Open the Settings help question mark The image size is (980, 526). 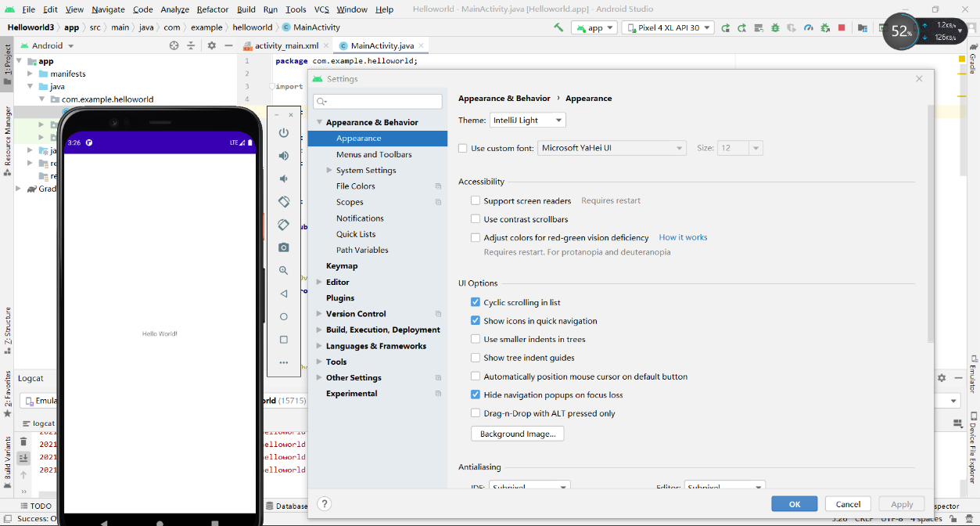pos(325,504)
